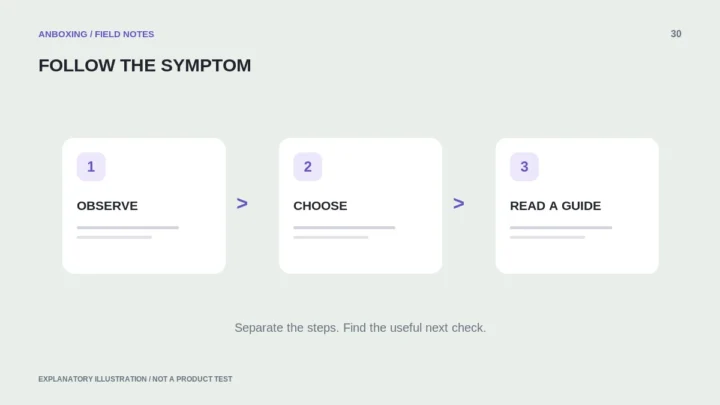Click the ANBOXING / FIELD NOTES header label
This screenshot has width=720, height=405.
point(96,34)
